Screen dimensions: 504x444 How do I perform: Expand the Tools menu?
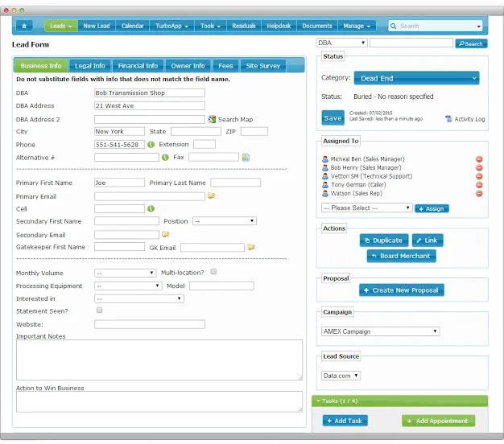click(x=210, y=26)
